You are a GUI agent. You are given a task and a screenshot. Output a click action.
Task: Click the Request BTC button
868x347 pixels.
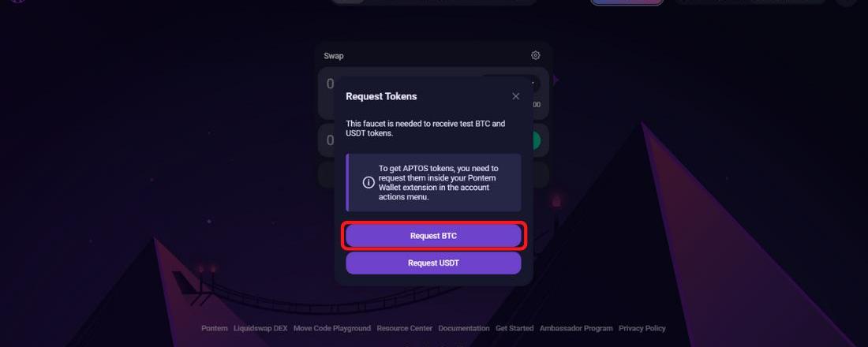click(x=433, y=236)
